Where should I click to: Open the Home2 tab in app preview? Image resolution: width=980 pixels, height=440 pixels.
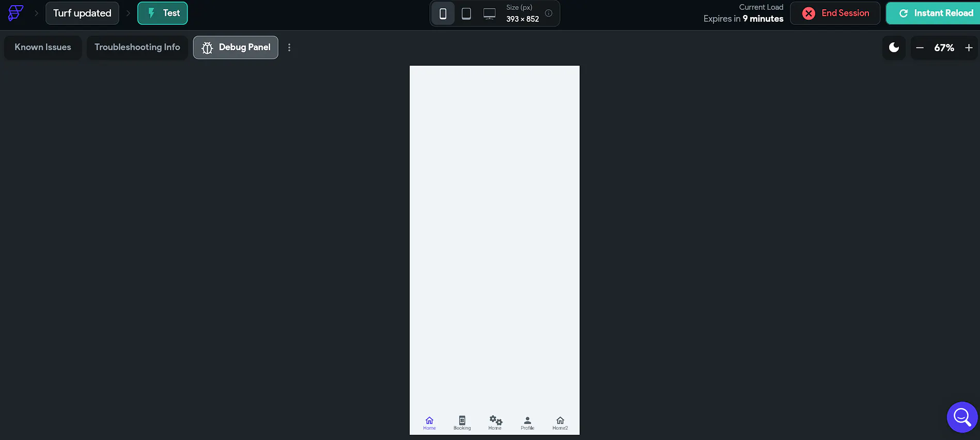tap(560, 423)
